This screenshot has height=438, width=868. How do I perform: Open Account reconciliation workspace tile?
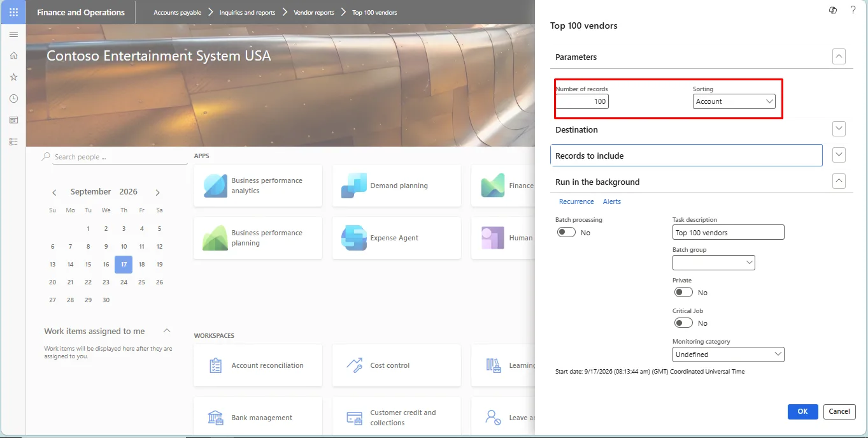point(258,365)
